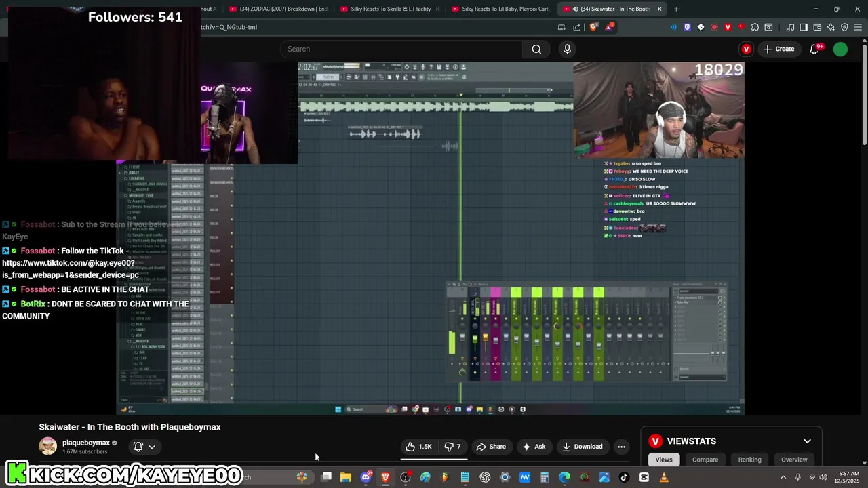Viewport: 868px width, 488px height.
Task: Open Brave VPN shield icon
Action: point(844,27)
